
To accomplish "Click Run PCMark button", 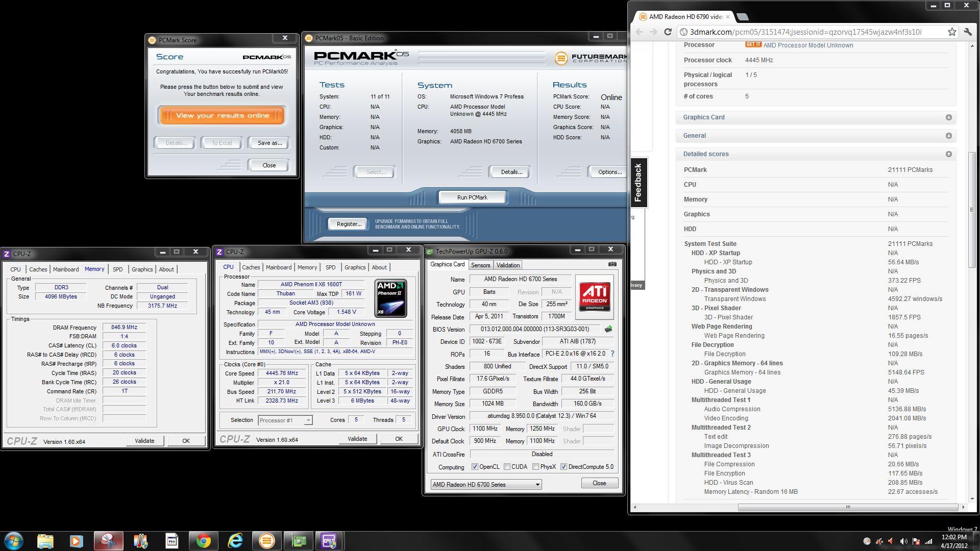I will 472,197.
